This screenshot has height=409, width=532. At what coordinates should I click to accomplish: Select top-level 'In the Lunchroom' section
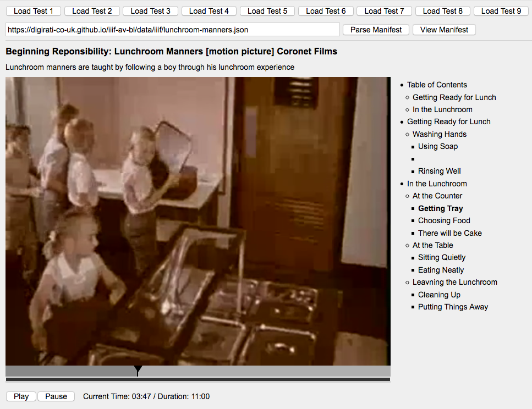coord(437,184)
